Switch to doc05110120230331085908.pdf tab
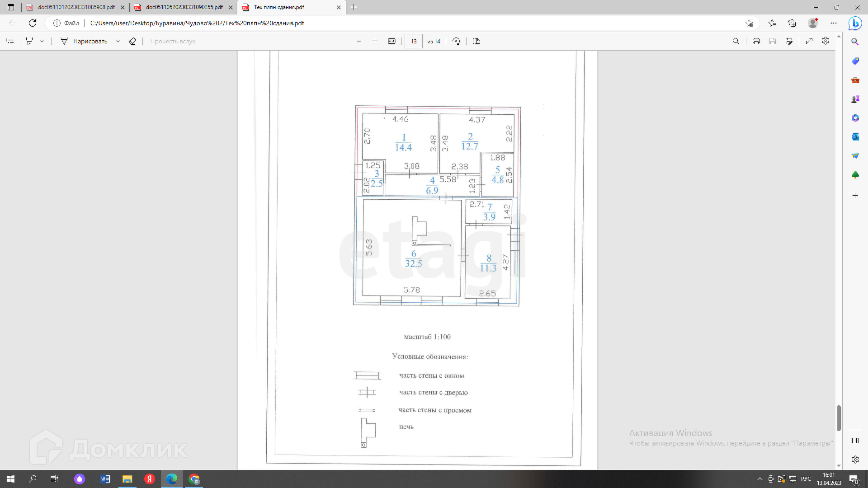868x488 pixels. (76, 7)
